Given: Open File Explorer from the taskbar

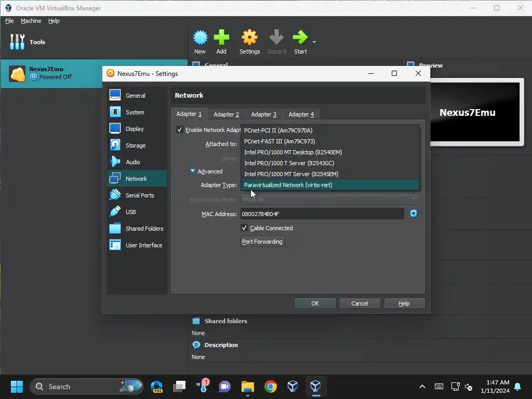Looking at the screenshot, I should (248, 387).
